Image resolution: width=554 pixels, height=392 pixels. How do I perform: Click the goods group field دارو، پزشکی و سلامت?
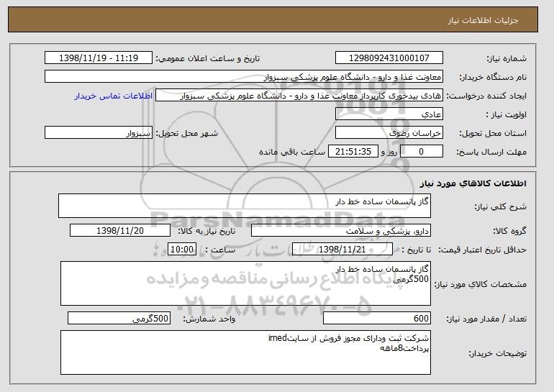[x=341, y=231]
